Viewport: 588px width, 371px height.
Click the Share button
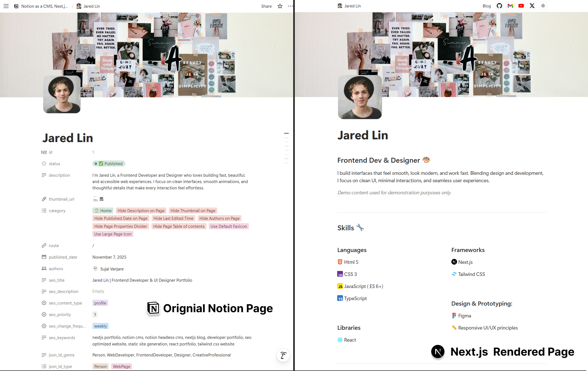(x=266, y=6)
